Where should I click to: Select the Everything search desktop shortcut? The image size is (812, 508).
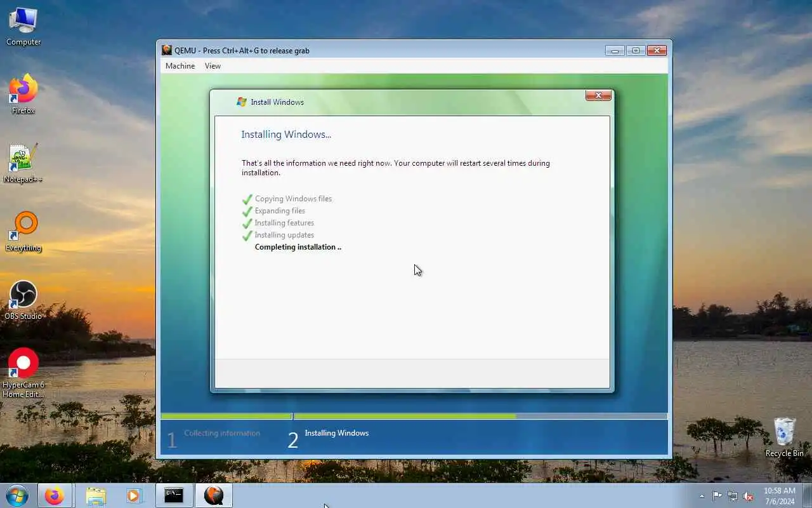click(x=23, y=232)
